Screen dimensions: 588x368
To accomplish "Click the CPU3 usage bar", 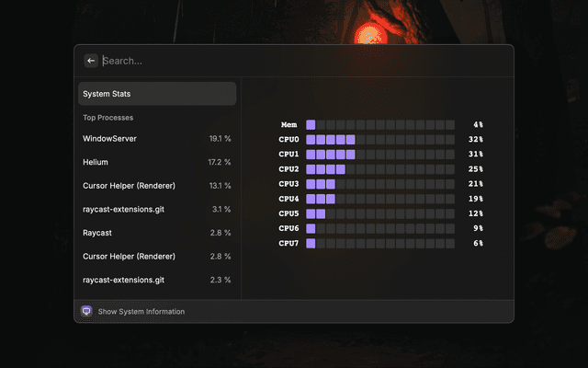I will [x=379, y=184].
